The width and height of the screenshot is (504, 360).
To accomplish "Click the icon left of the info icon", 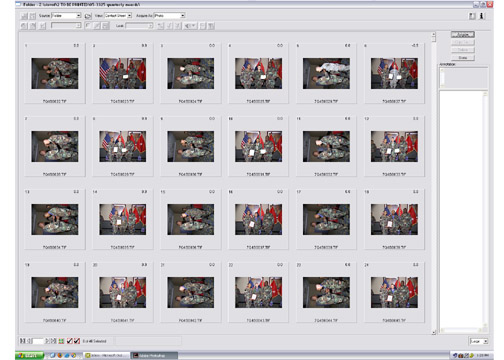I will pyautogui.click(x=472, y=16).
